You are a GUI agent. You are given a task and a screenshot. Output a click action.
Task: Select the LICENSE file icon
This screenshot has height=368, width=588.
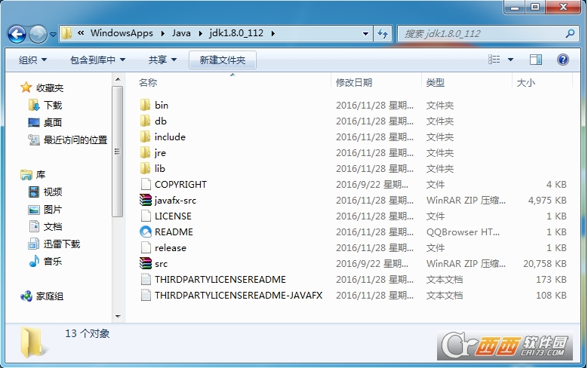[146, 216]
